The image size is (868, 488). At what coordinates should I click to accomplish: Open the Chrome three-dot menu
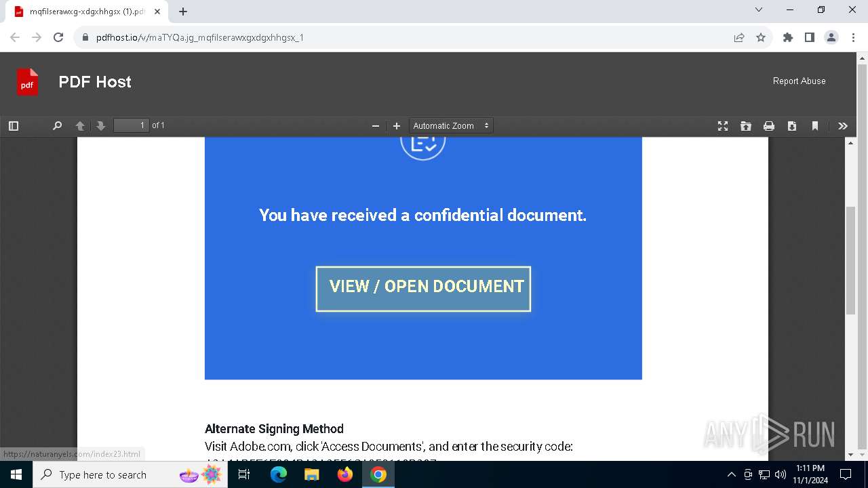853,37
